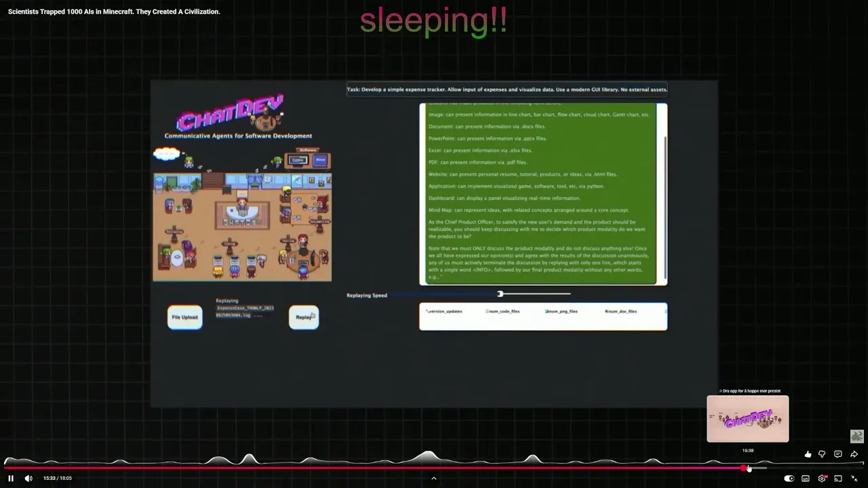This screenshot has height=488, width=868.
Task: Expand the more videos chevron
Action: tap(434, 478)
